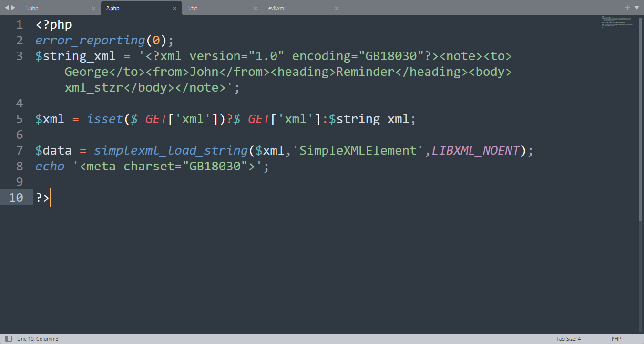
Task: Click the echo keyword on line 8
Action: coord(50,167)
